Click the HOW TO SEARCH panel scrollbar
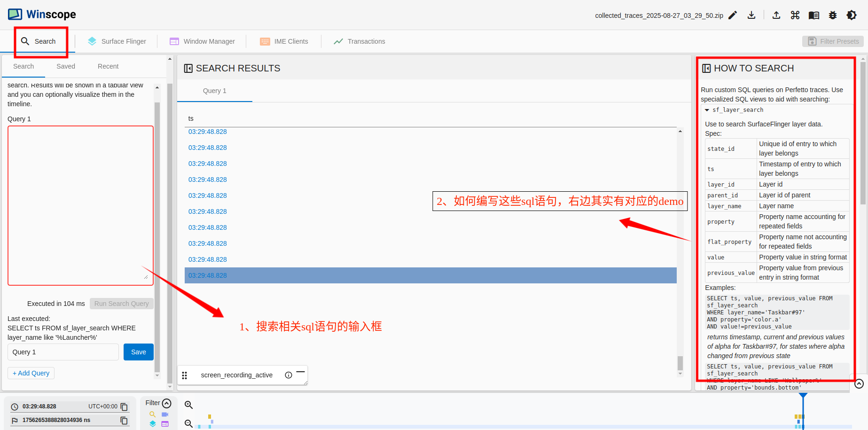868x430 pixels. 863,133
